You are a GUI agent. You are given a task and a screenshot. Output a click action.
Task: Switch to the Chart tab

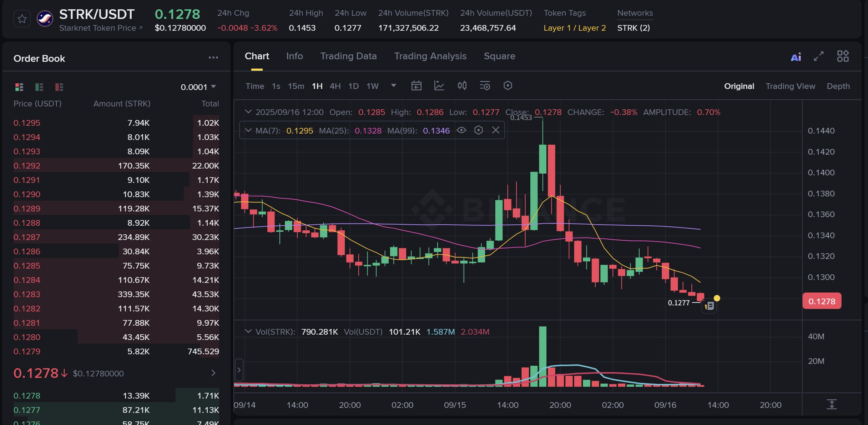point(257,56)
